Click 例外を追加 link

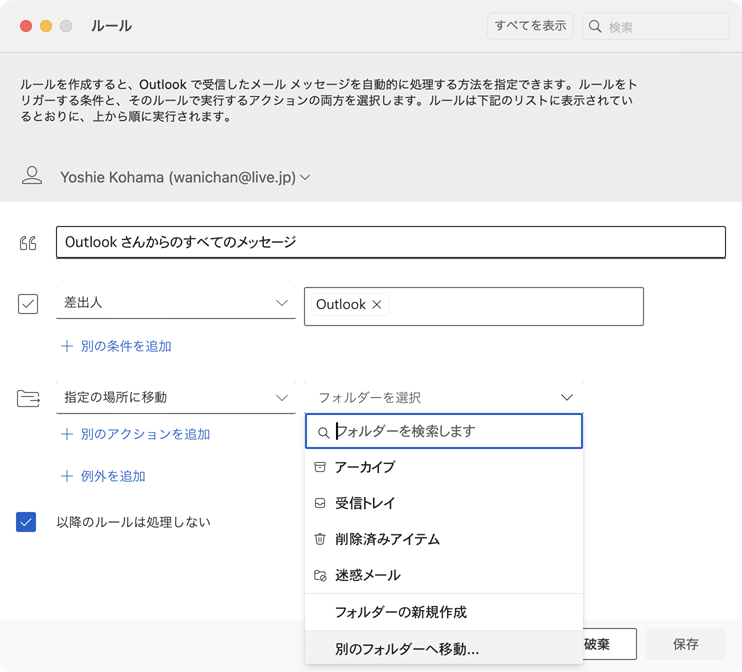pyautogui.click(x=112, y=476)
